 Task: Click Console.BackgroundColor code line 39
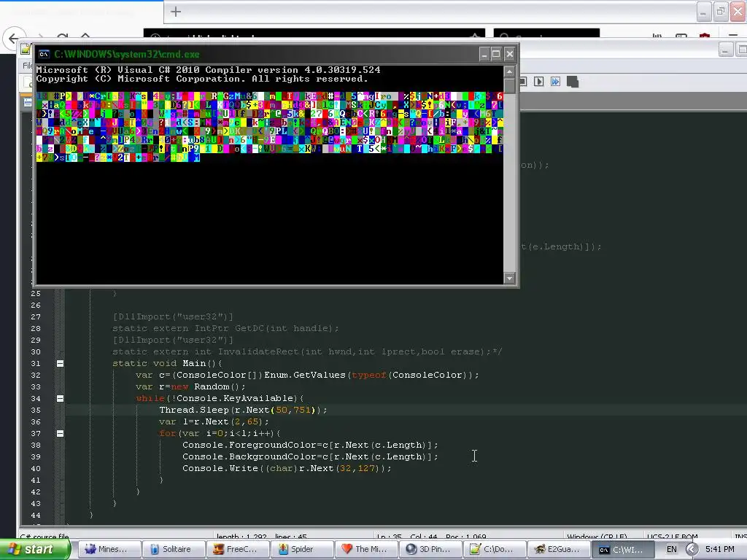point(310,456)
